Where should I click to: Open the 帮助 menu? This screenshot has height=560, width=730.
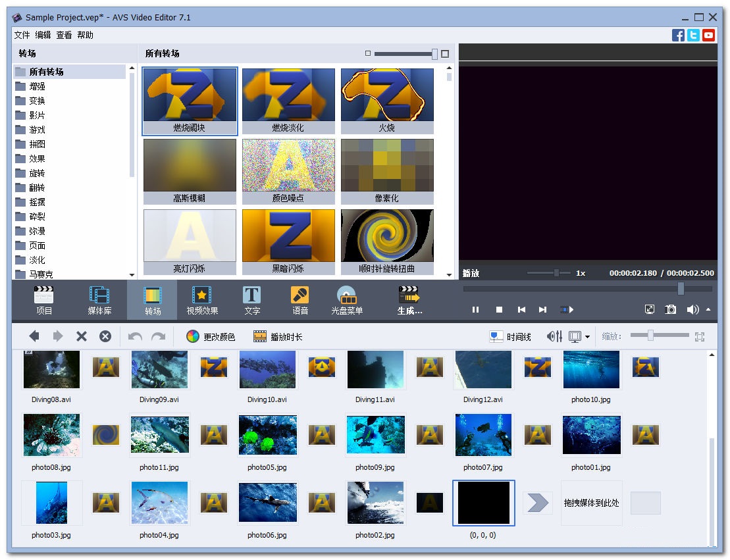(x=85, y=36)
